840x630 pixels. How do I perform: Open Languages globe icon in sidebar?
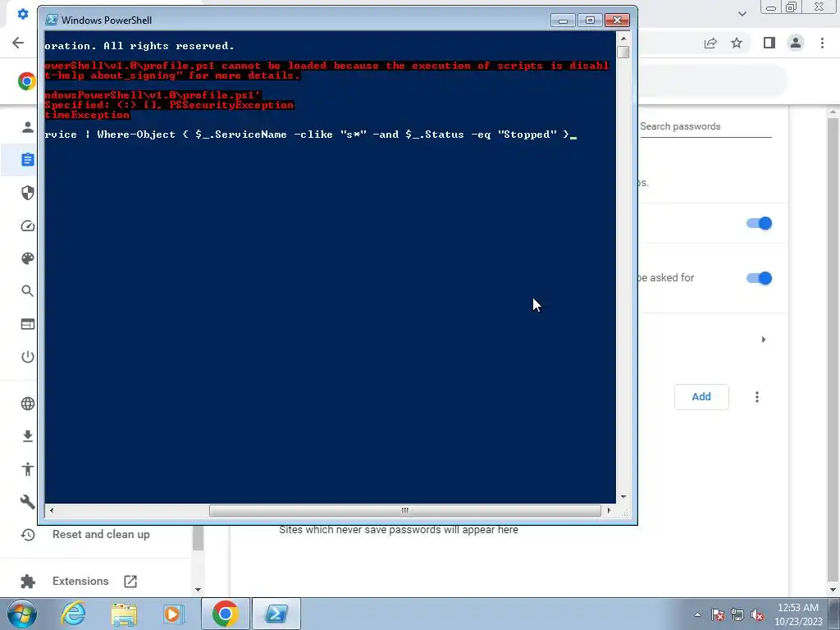(28, 404)
